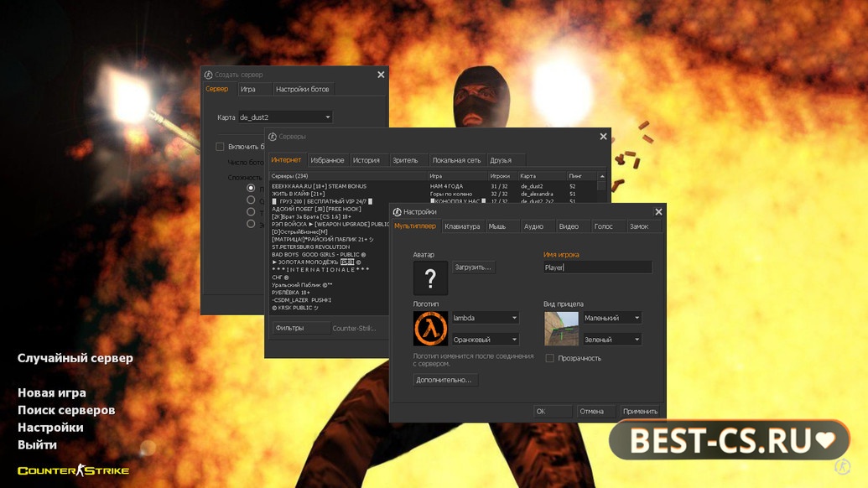This screenshot has width=868, height=488.
Task: Close the Серверы window
Action: [x=603, y=137]
